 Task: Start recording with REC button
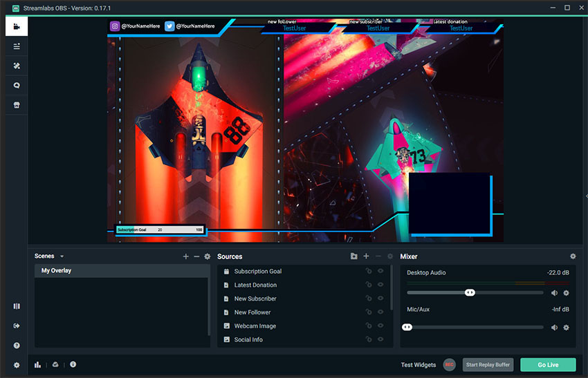coord(449,364)
